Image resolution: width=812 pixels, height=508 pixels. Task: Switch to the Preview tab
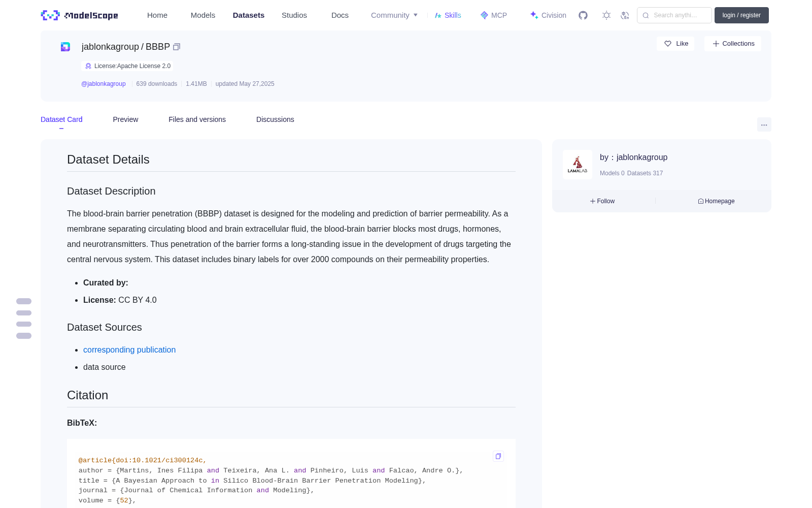125,119
